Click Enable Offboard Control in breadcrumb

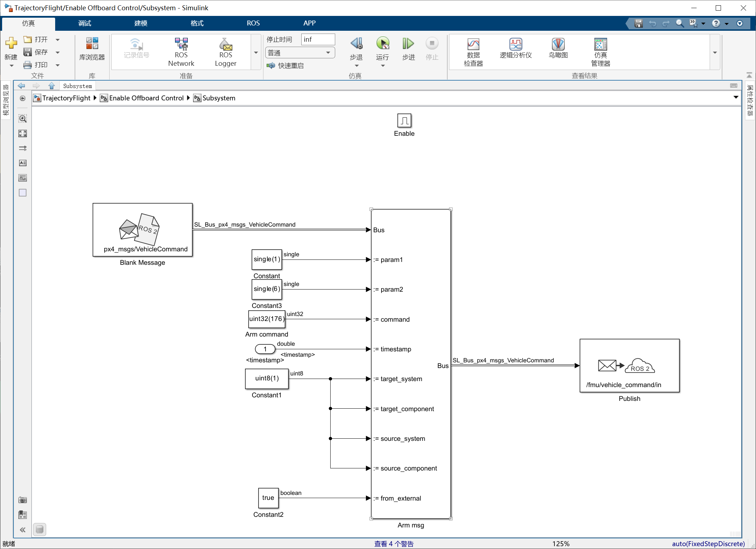click(146, 98)
